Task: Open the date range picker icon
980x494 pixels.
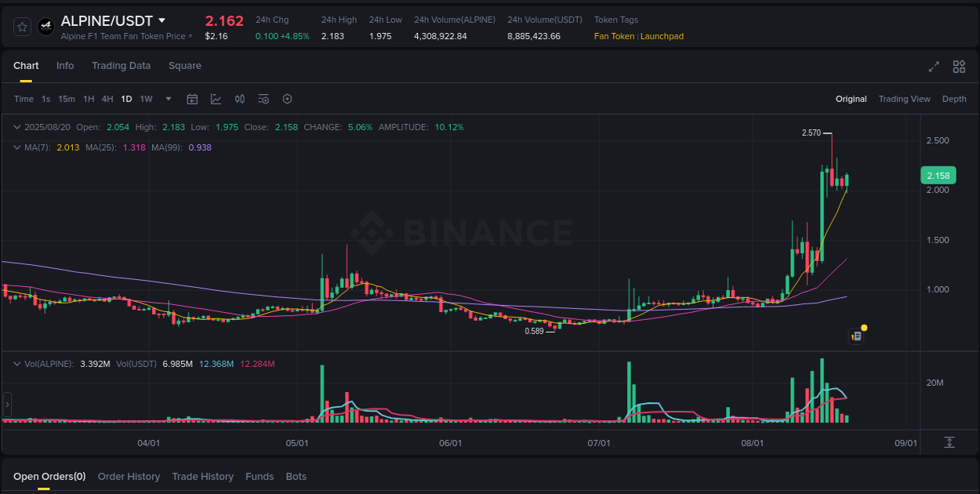Action: [192, 99]
